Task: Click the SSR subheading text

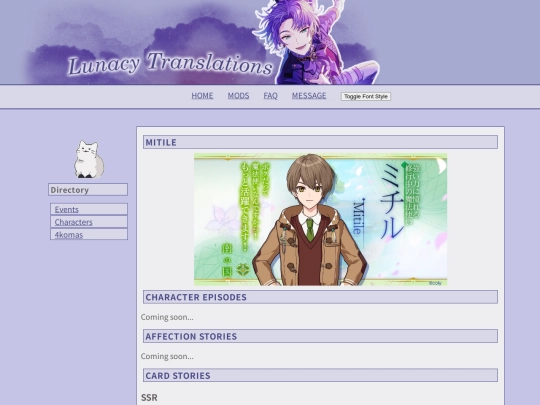Action: pyautogui.click(x=149, y=397)
